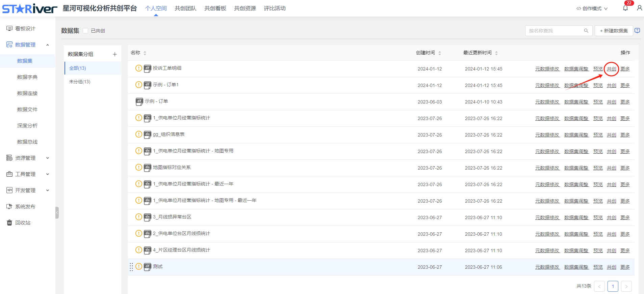Click the notification bell icon
This screenshot has height=294, width=644.
click(x=625, y=8)
